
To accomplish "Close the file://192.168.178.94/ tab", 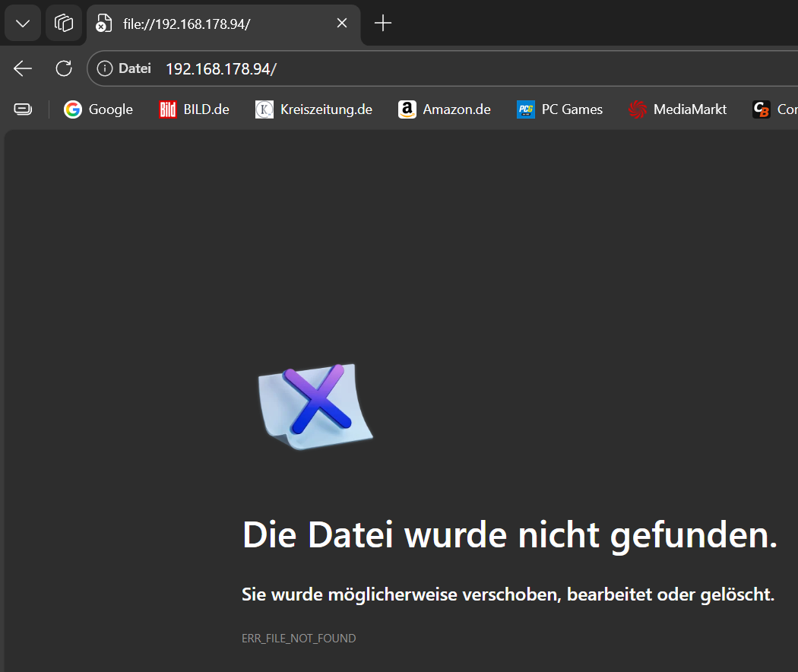I will (x=342, y=24).
